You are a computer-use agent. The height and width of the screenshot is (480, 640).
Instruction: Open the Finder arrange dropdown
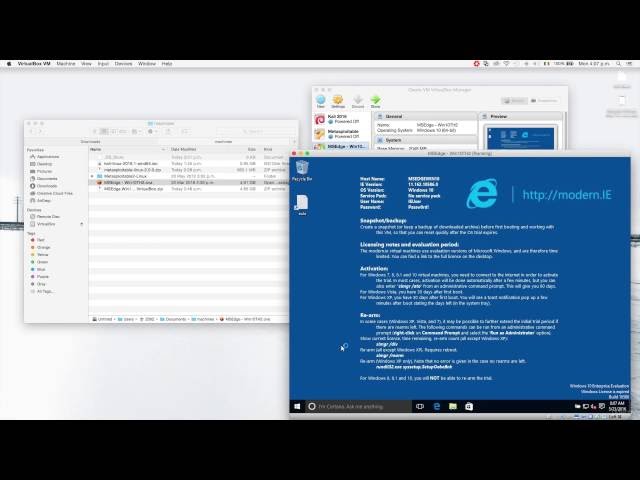pyautogui.click(x=136, y=131)
